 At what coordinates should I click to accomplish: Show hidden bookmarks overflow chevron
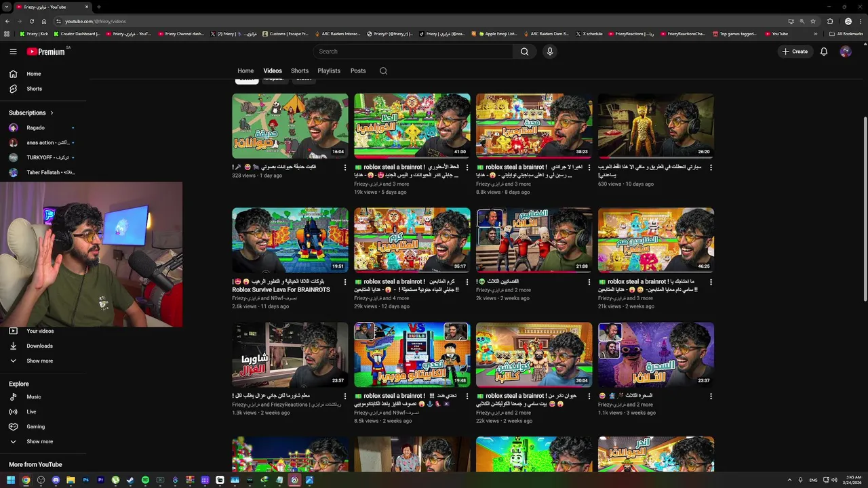click(816, 33)
